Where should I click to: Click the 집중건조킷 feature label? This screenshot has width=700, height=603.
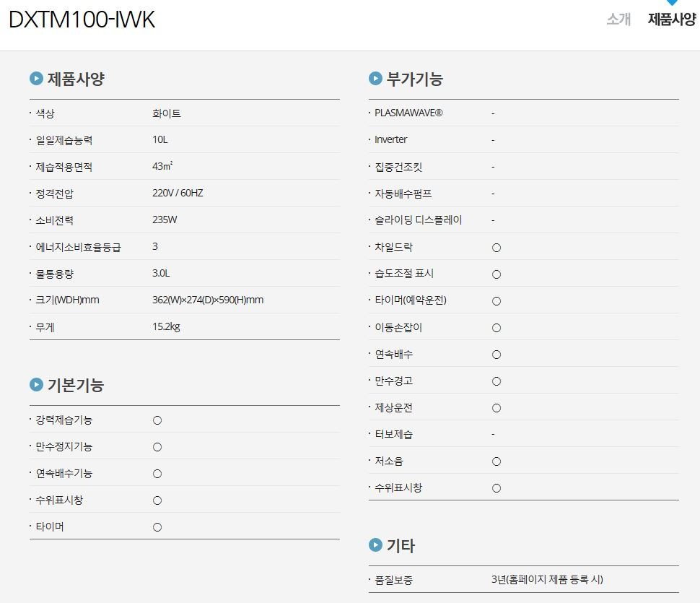point(398,167)
